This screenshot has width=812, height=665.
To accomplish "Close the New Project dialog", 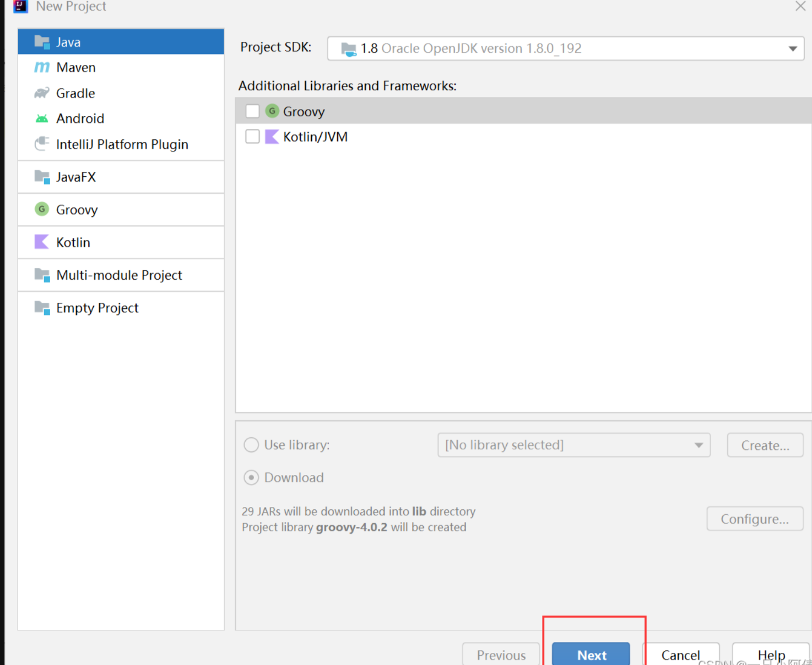I will pos(800,7).
